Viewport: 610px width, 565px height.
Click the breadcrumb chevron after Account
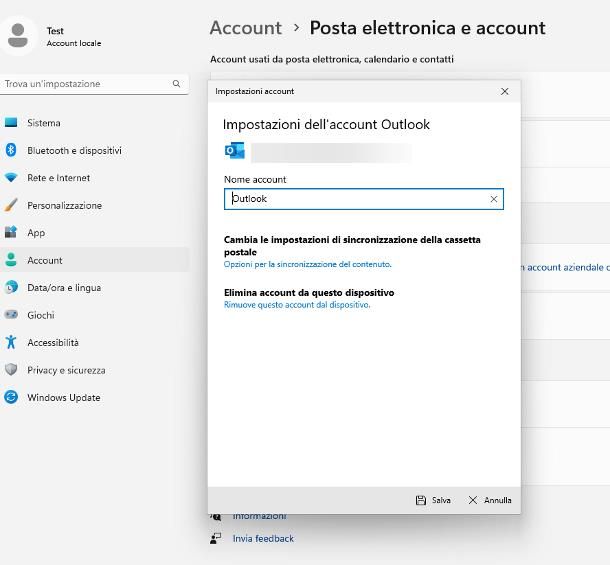[296, 28]
